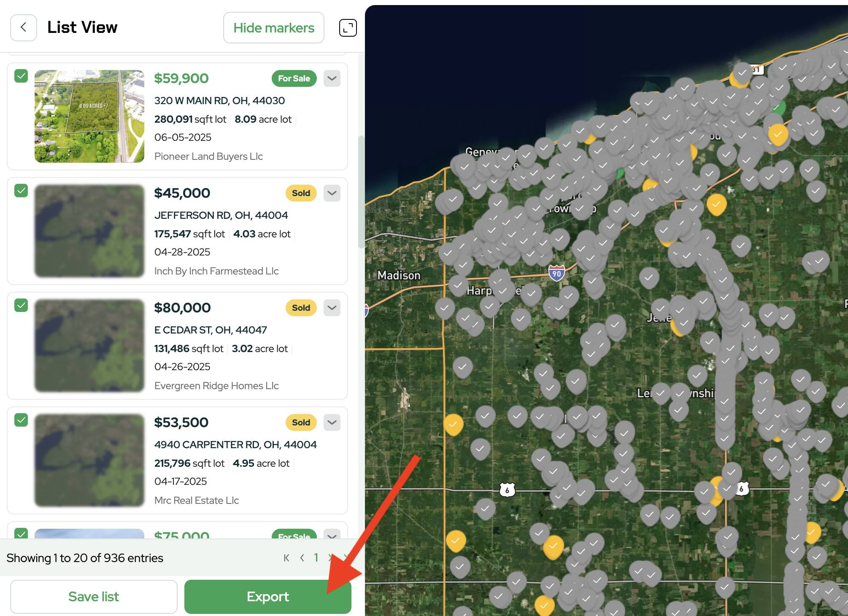Click the For Sale status badge

click(294, 78)
